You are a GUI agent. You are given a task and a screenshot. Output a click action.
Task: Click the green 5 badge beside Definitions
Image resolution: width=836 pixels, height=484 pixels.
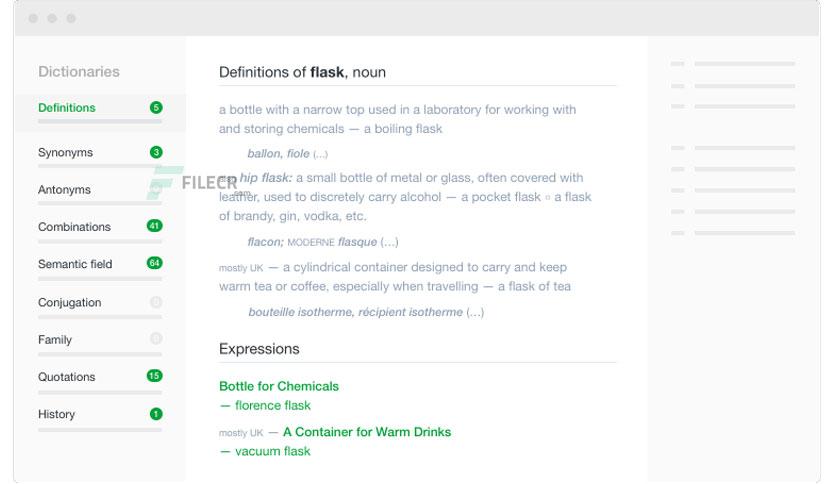click(156, 108)
